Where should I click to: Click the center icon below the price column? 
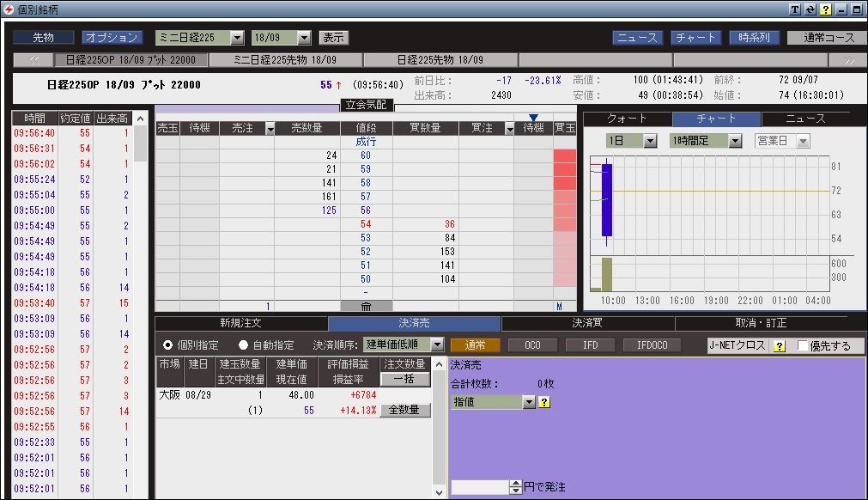366,306
